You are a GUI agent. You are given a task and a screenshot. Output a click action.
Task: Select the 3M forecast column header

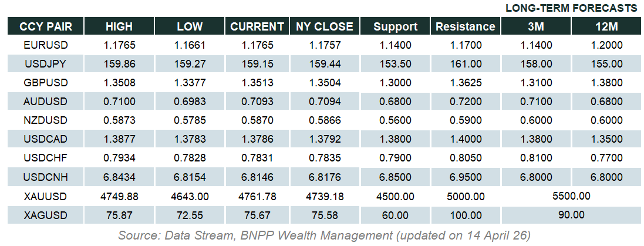(x=537, y=26)
